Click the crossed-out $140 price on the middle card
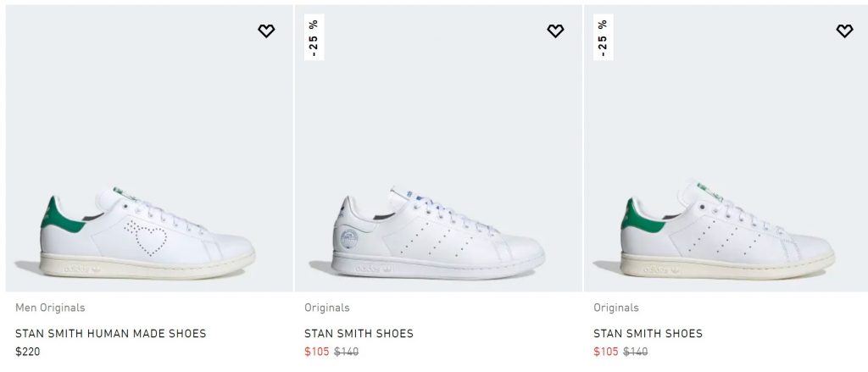The height and width of the screenshot is (372, 868). click(346, 352)
